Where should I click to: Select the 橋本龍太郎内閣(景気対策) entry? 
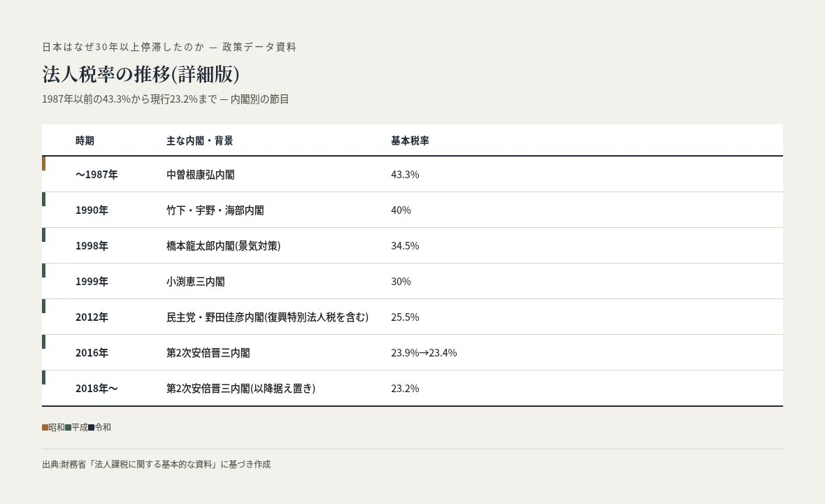click(x=224, y=245)
